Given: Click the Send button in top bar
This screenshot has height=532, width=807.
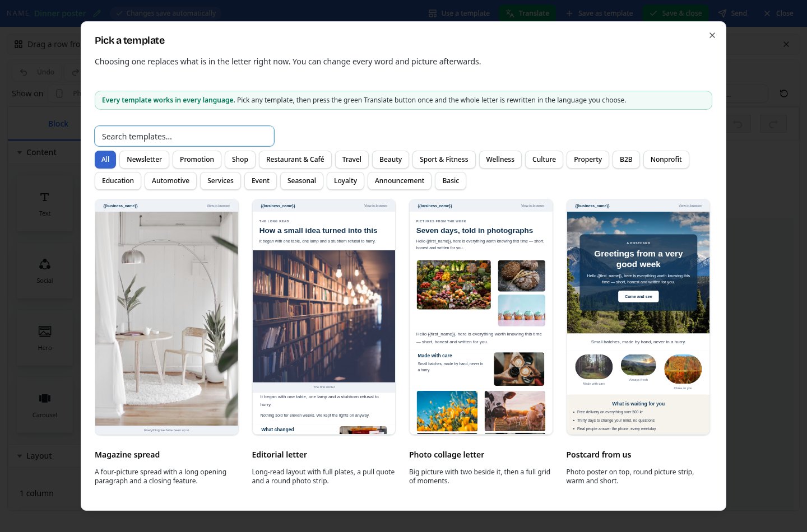Looking at the screenshot, I should pos(732,13).
